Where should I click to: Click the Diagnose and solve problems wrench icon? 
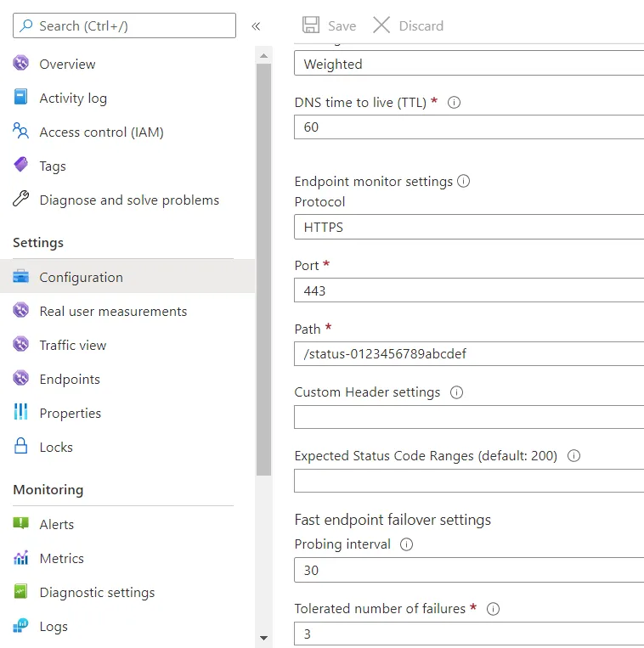tap(21, 200)
